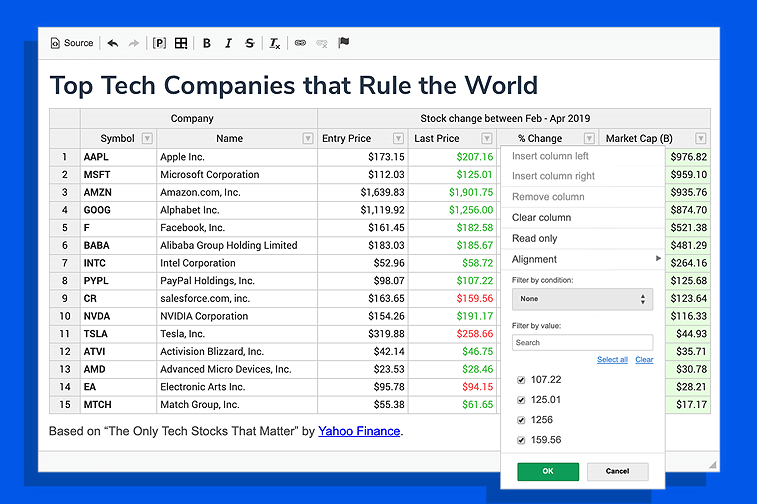
Task: Open the Market Cap column filter dropdown
Action: click(x=701, y=139)
